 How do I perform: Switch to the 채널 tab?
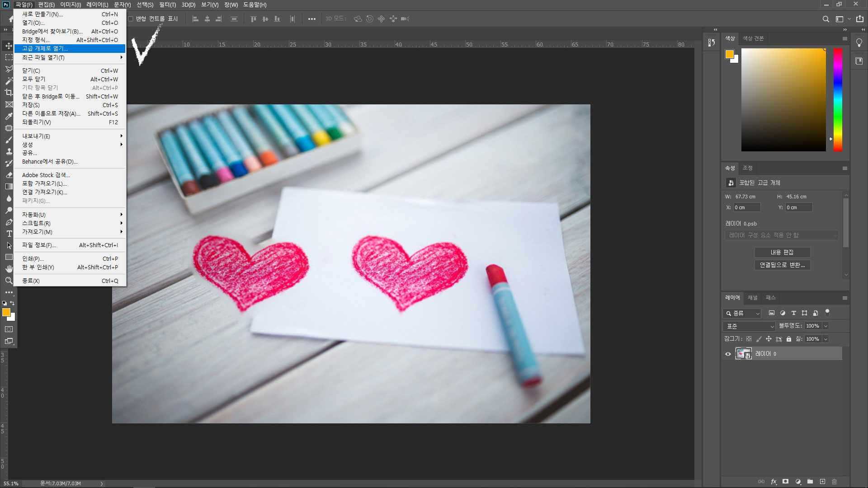tap(752, 298)
